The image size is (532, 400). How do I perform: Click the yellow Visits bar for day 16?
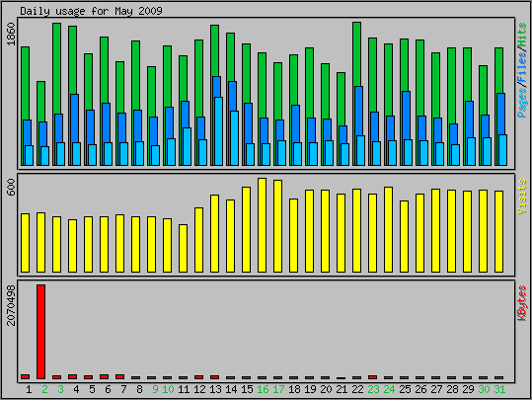pyautogui.click(x=262, y=225)
